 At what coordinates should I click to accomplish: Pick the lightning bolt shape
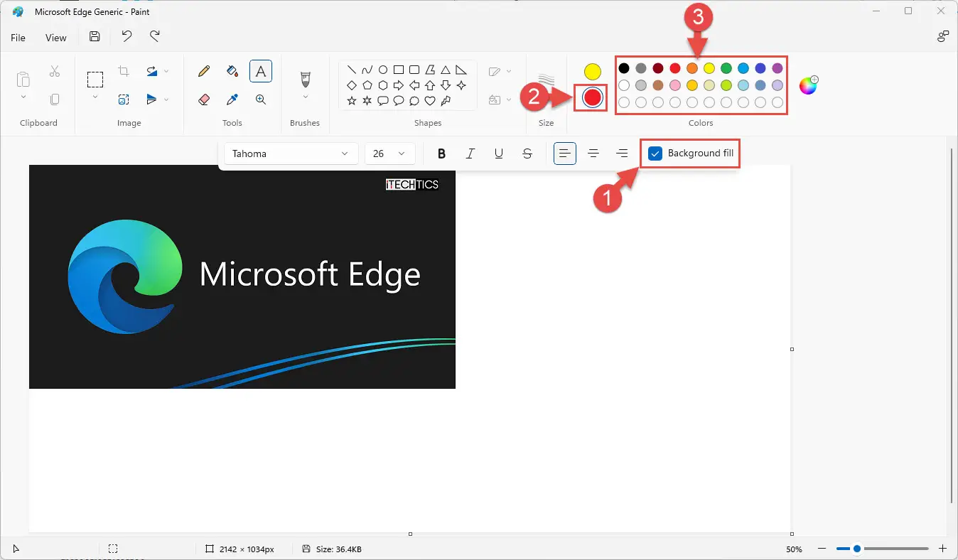[446, 101]
